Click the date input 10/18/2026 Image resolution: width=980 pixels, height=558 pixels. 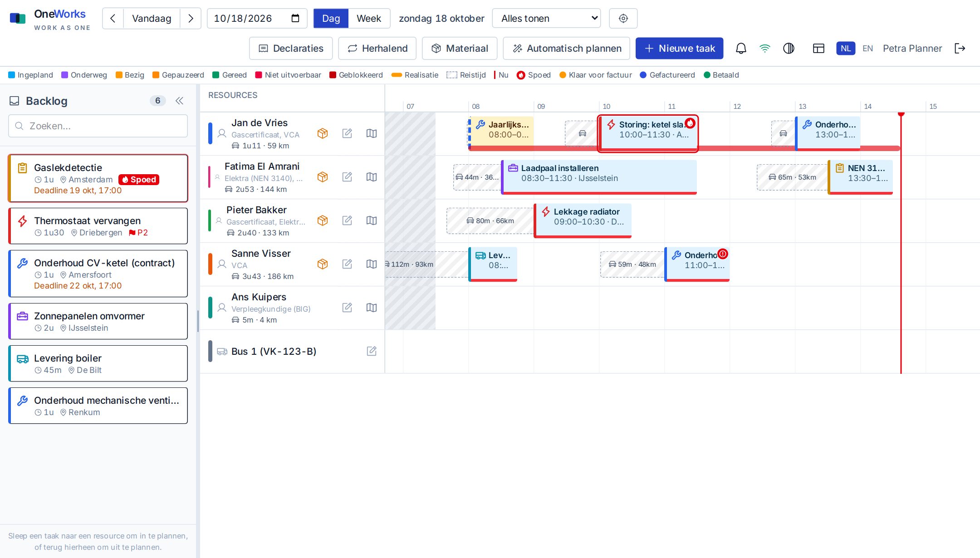point(257,19)
